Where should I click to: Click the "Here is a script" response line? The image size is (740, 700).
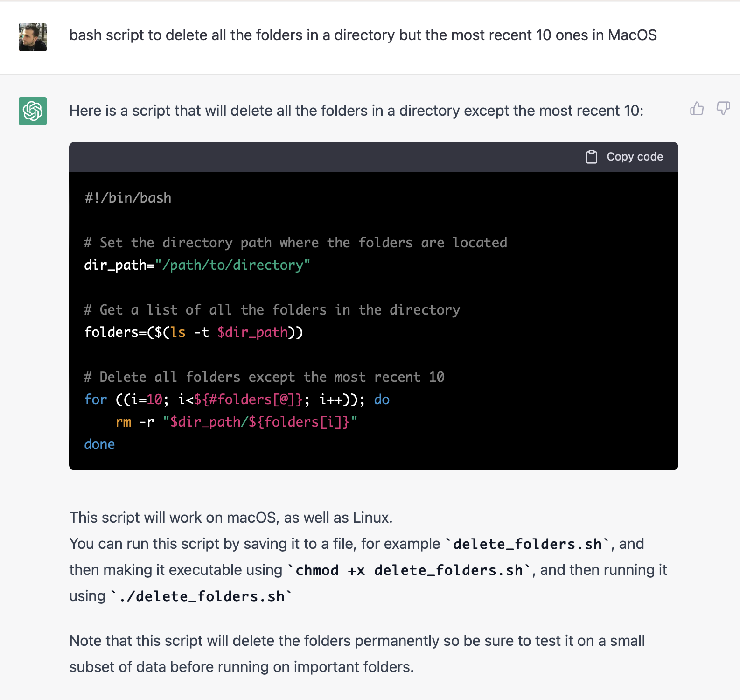(356, 111)
